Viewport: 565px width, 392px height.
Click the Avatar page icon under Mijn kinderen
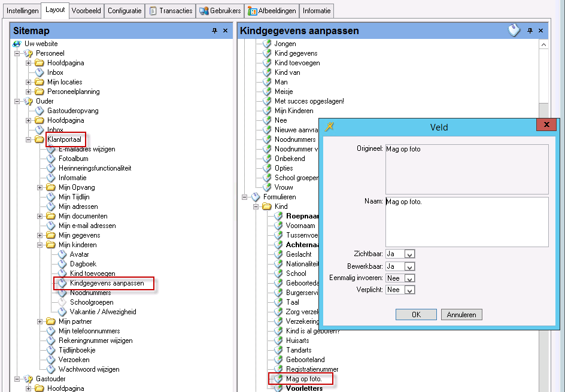(62, 254)
